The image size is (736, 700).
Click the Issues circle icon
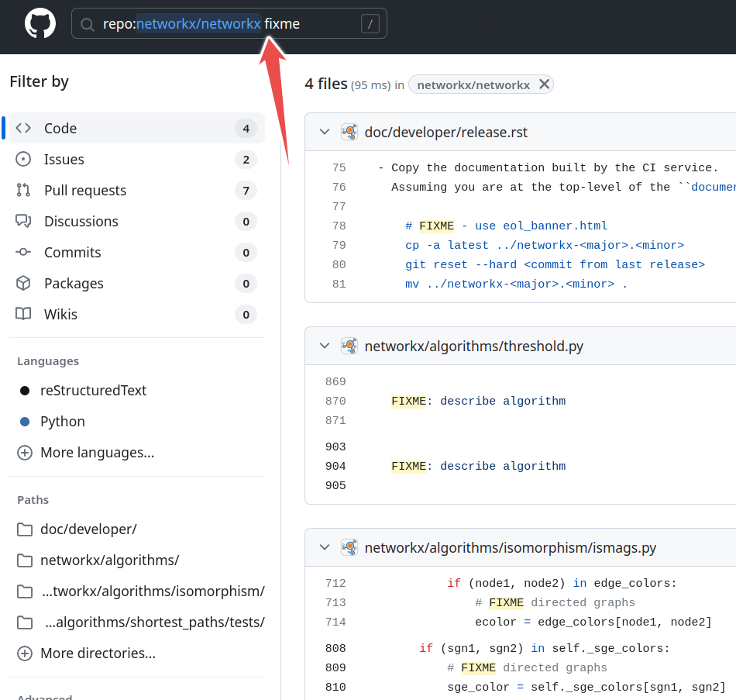23,159
